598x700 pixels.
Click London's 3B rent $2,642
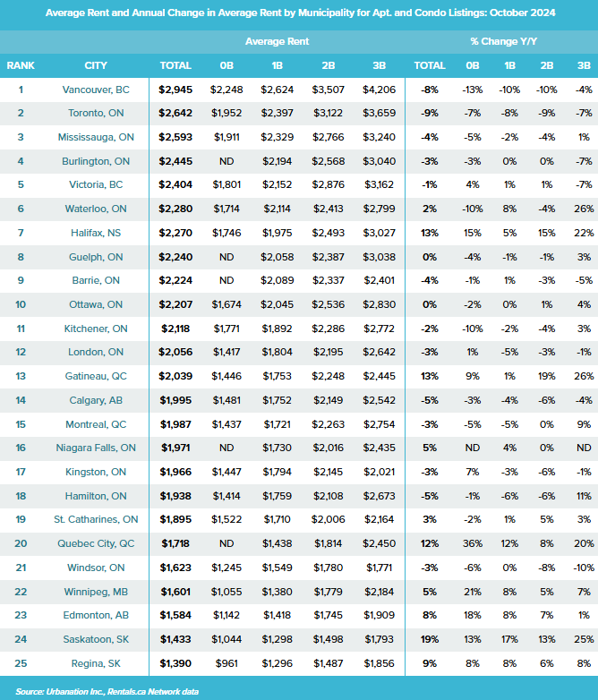pyautogui.click(x=380, y=352)
